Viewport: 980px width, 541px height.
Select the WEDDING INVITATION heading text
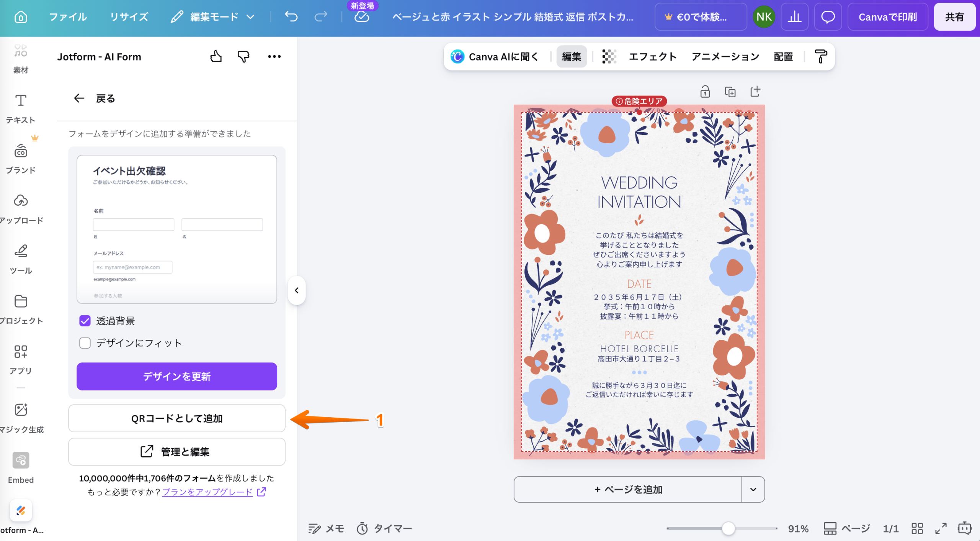coord(639,192)
